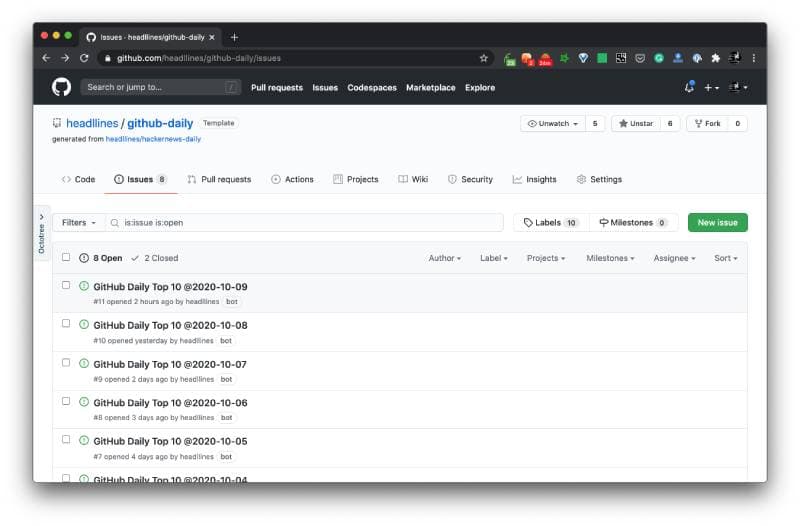
Task: Open the plus create-new dropdown
Action: click(711, 88)
